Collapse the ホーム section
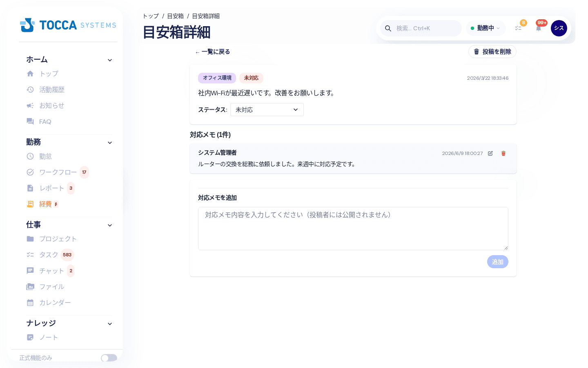 point(110,60)
